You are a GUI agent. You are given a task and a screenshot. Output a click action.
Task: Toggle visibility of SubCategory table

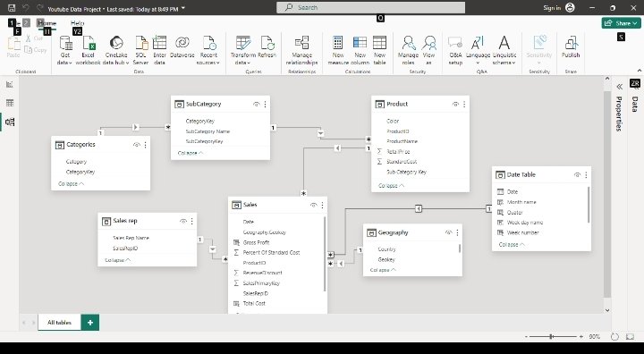pos(257,105)
